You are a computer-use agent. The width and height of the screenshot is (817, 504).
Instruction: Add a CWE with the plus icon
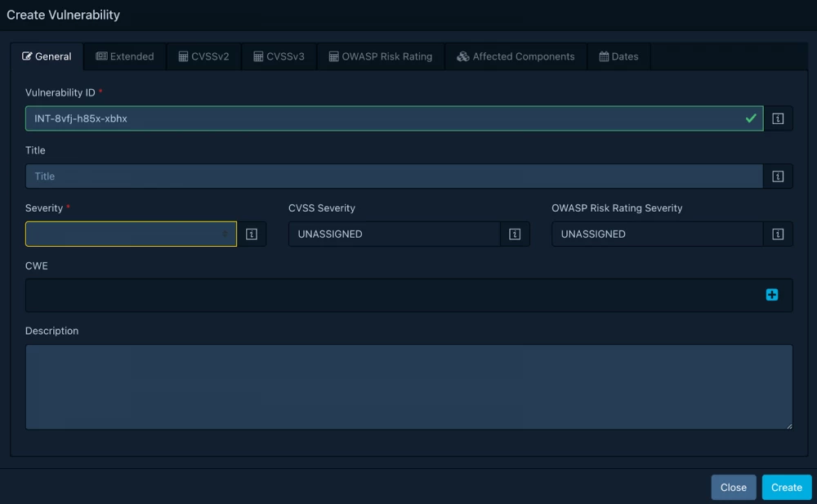click(771, 295)
